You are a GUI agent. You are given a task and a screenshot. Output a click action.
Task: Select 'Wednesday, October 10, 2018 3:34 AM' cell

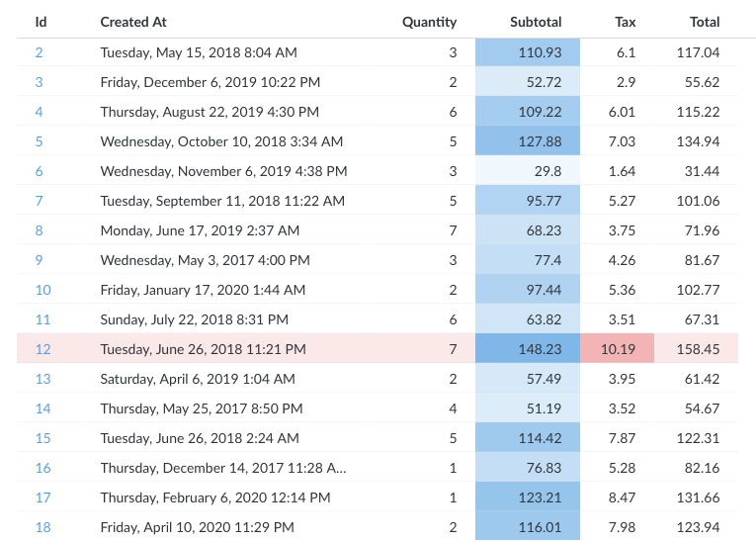click(x=224, y=141)
